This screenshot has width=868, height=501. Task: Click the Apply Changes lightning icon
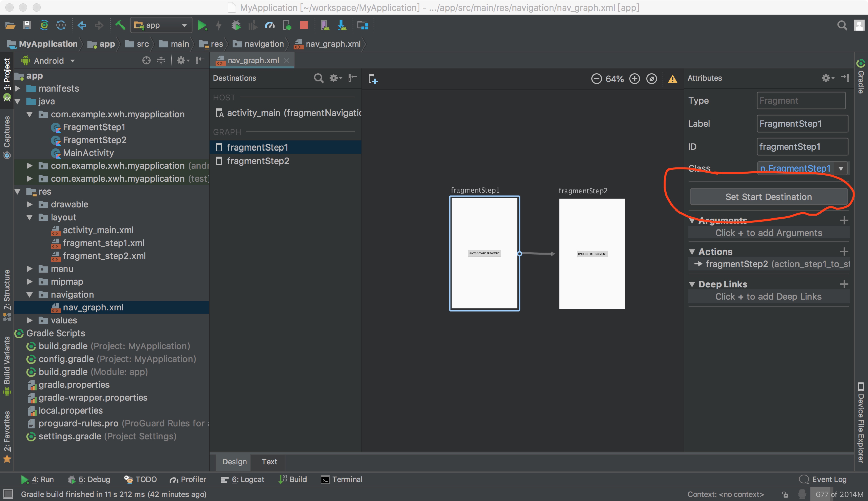pos(219,25)
